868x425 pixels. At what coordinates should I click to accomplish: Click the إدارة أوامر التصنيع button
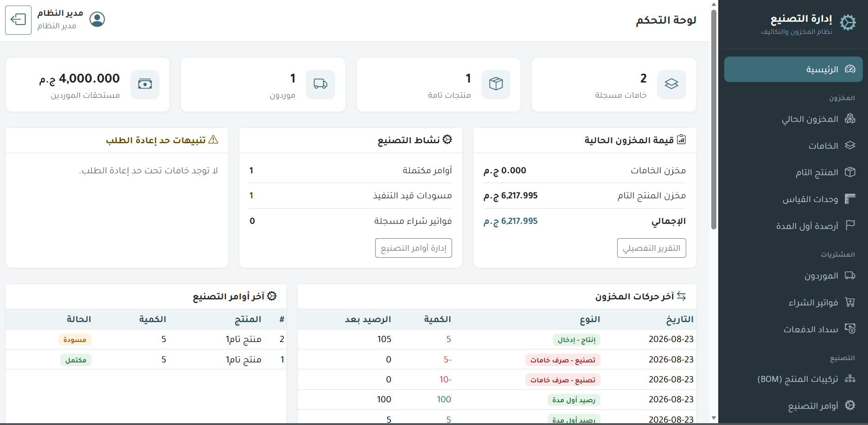point(414,248)
